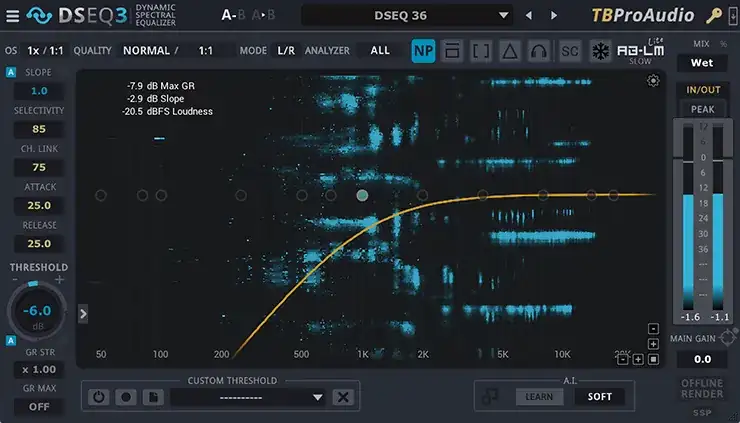Click the GR MAX OFF value
The width and height of the screenshot is (740, 423).
coord(39,406)
